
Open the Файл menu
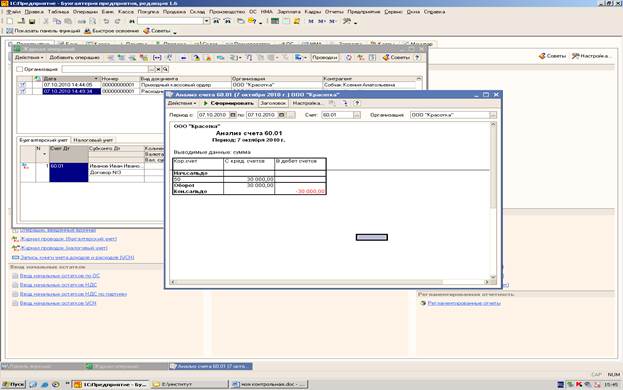coord(14,12)
